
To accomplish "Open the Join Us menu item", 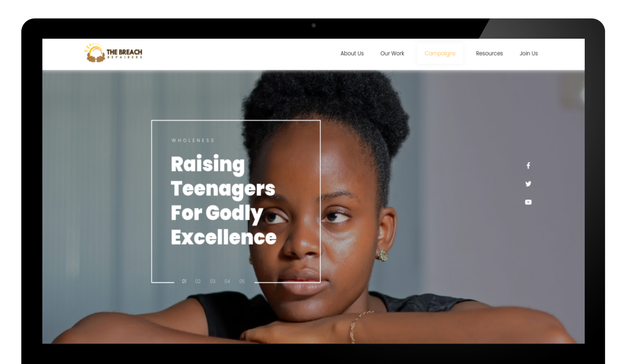I will pos(529,53).
